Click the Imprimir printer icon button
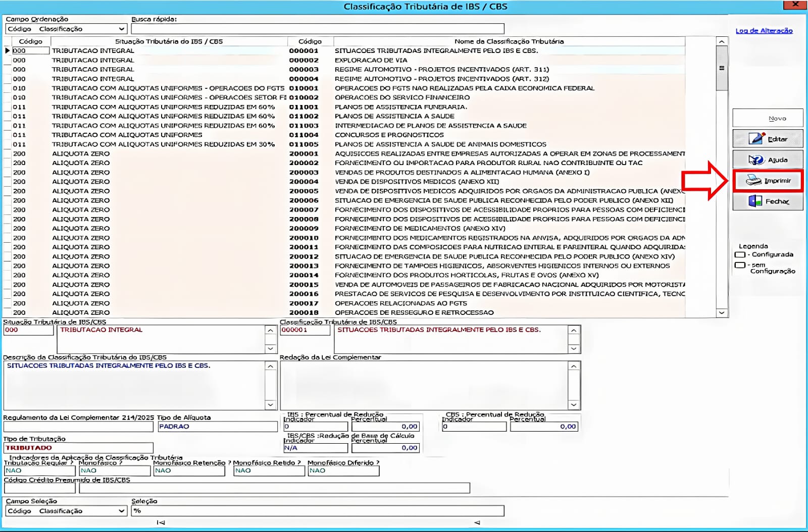The width and height of the screenshot is (808, 532). click(x=768, y=181)
